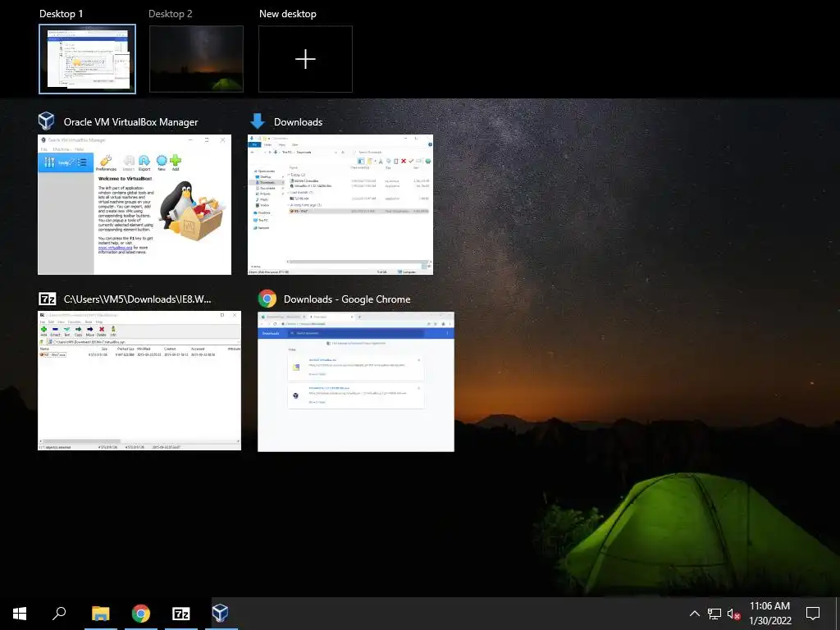Show hidden system tray icons

point(694,614)
